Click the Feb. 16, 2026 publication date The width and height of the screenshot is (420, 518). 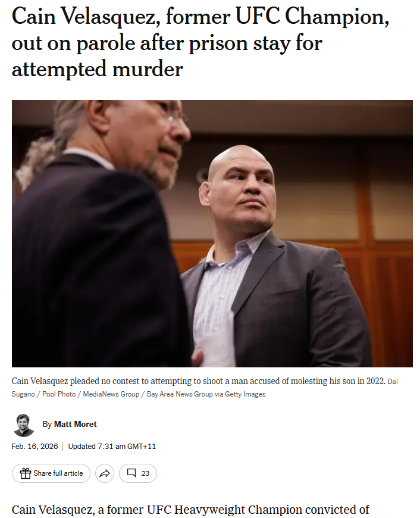point(35,447)
